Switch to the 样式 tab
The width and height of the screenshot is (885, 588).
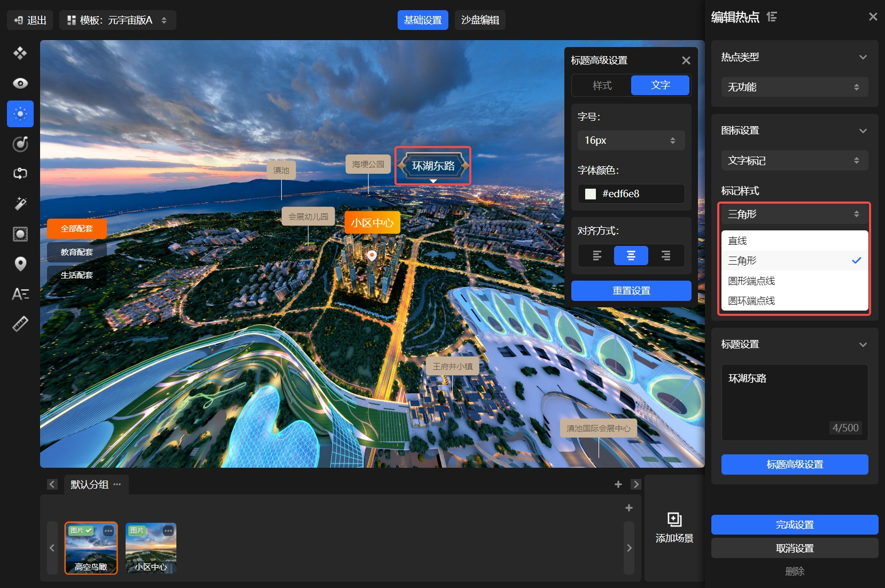tap(602, 86)
